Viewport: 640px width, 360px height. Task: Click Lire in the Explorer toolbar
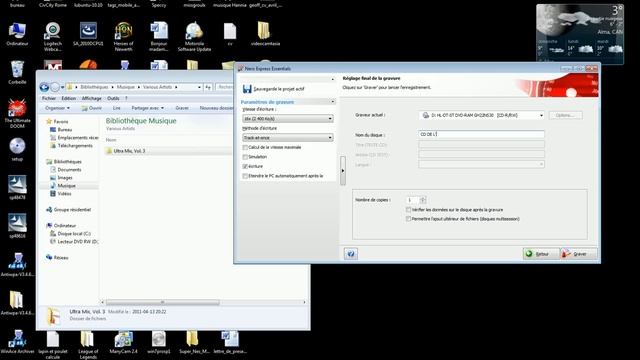click(x=117, y=108)
